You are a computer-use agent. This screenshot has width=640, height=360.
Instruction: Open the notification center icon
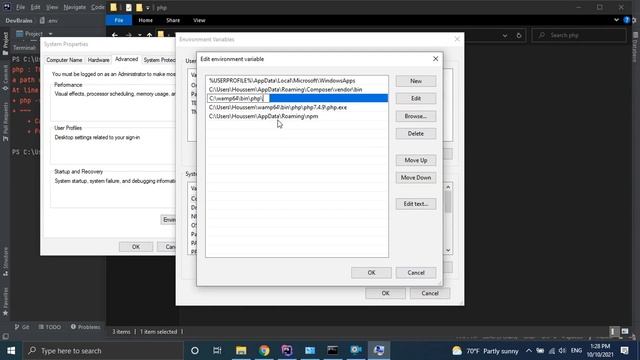pyautogui.click(x=624, y=351)
